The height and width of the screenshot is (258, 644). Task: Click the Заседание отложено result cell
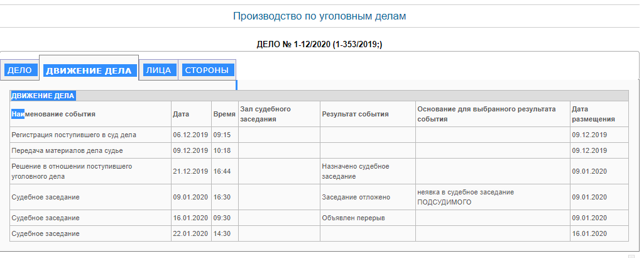368,197
